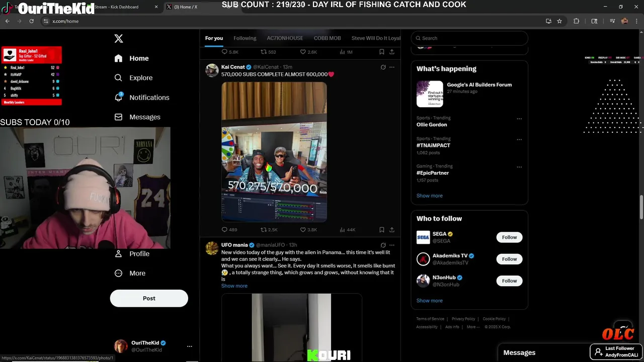Open the Privacy Policy footer link

[x=463, y=319]
